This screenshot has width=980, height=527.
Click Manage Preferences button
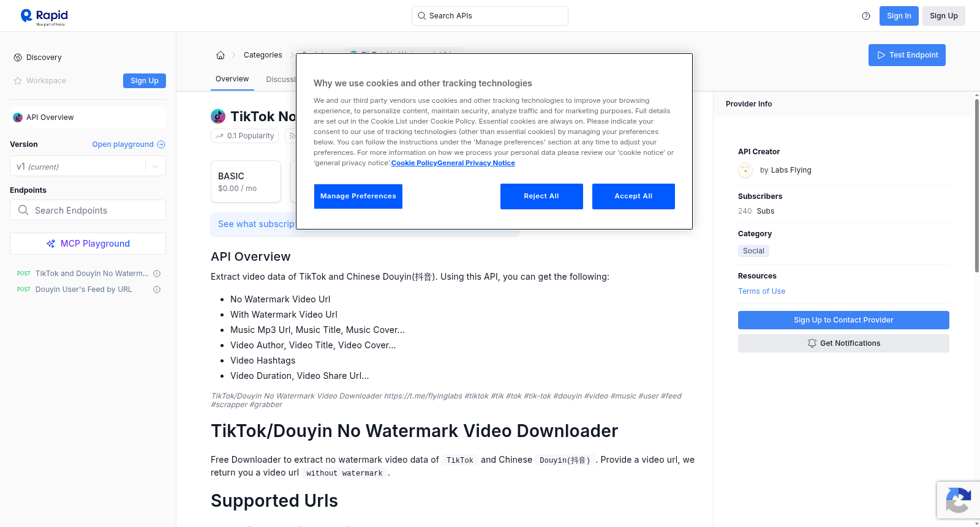click(358, 196)
